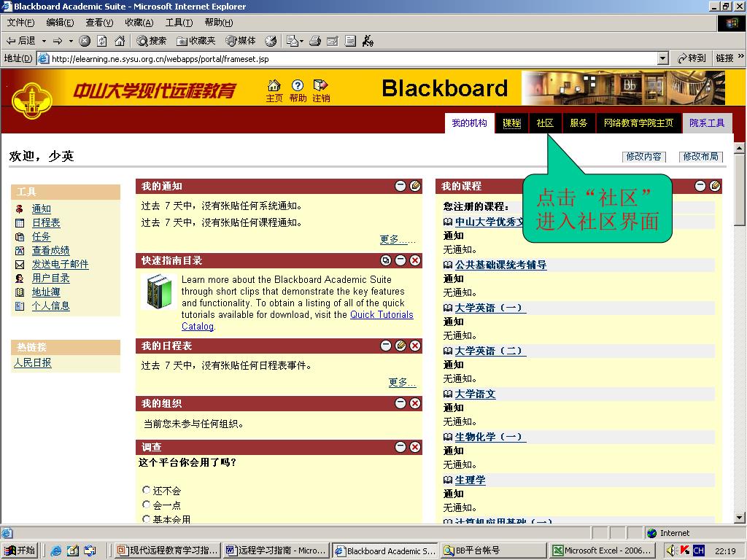Click the 修改内容 button
Screen dimensions: 747x560
tap(643, 157)
